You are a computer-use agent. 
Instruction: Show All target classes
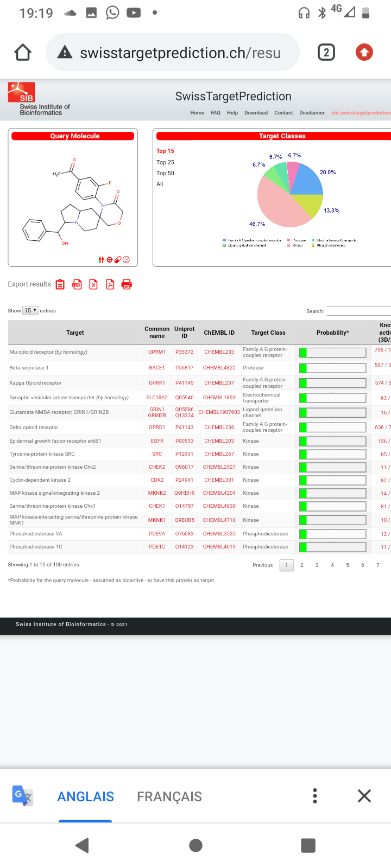coord(160,184)
